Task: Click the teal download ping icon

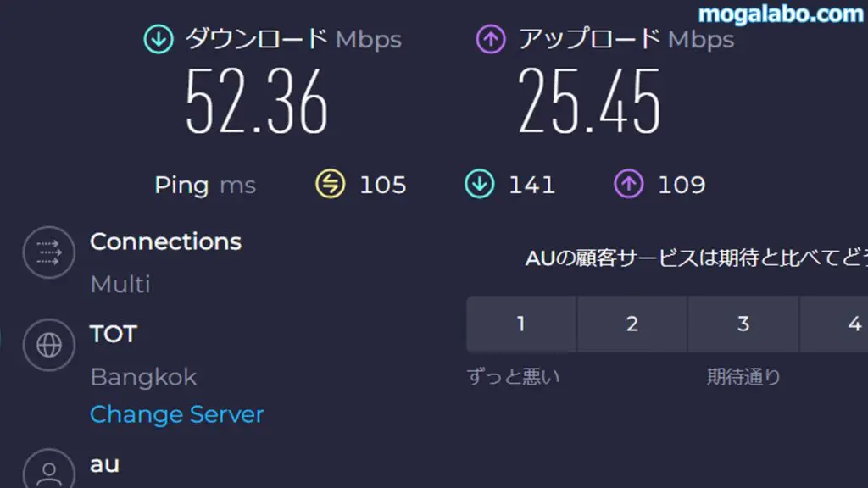Action: point(480,184)
